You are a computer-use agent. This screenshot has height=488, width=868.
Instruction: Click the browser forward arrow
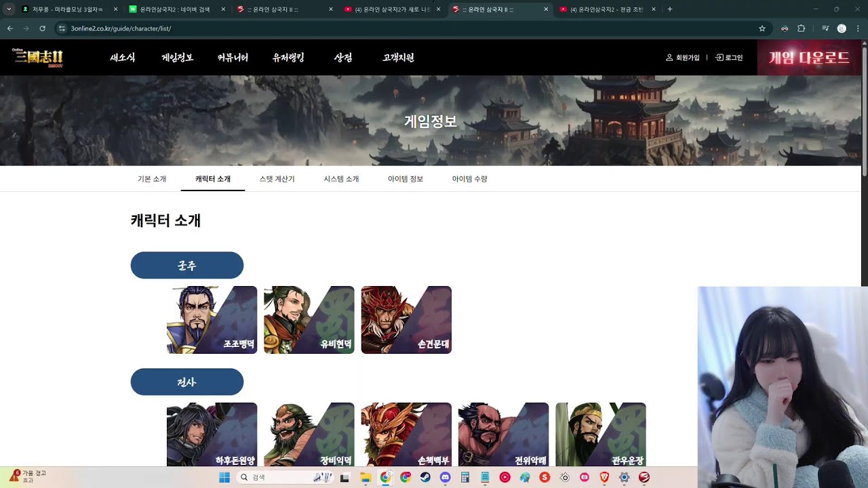(x=26, y=28)
